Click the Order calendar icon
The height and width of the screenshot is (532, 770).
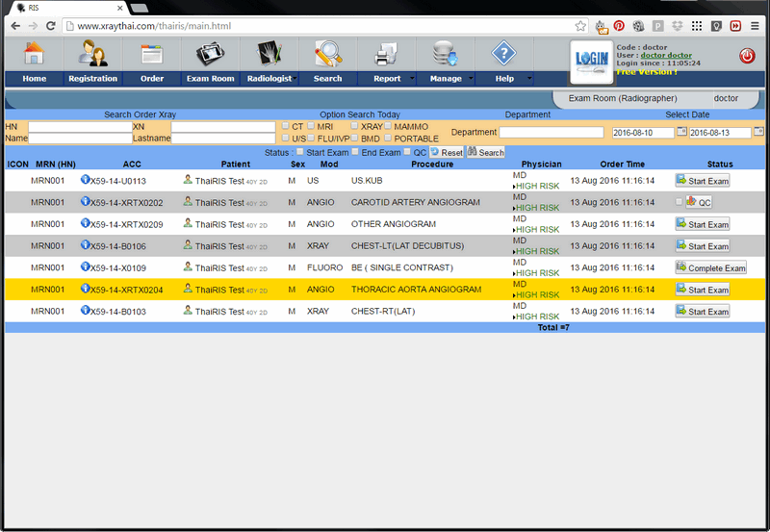tap(151, 55)
